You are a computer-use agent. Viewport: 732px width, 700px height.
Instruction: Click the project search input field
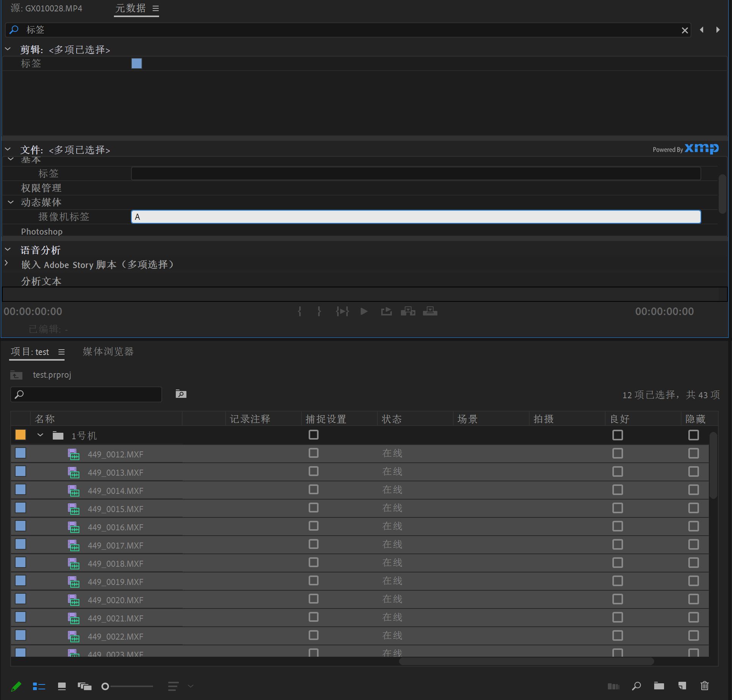(86, 394)
